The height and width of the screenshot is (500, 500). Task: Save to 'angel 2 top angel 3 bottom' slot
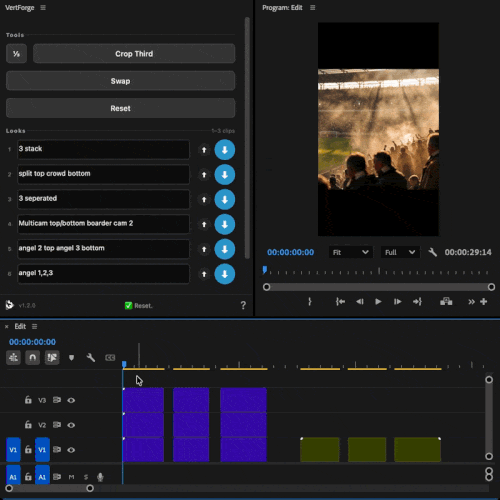point(204,249)
